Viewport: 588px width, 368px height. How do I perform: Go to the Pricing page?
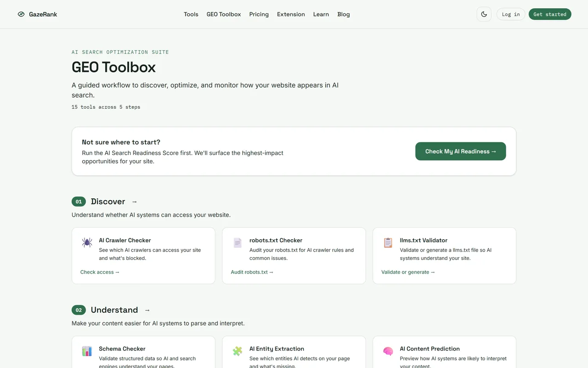point(259,14)
